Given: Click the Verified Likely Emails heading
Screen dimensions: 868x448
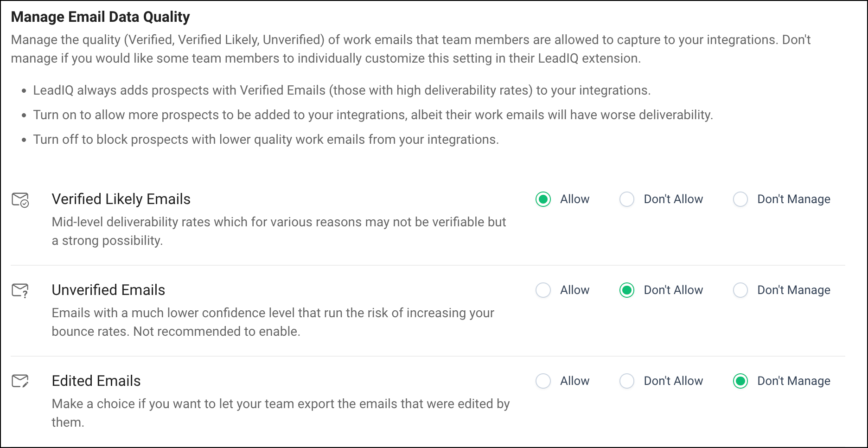Looking at the screenshot, I should [121, 199].
